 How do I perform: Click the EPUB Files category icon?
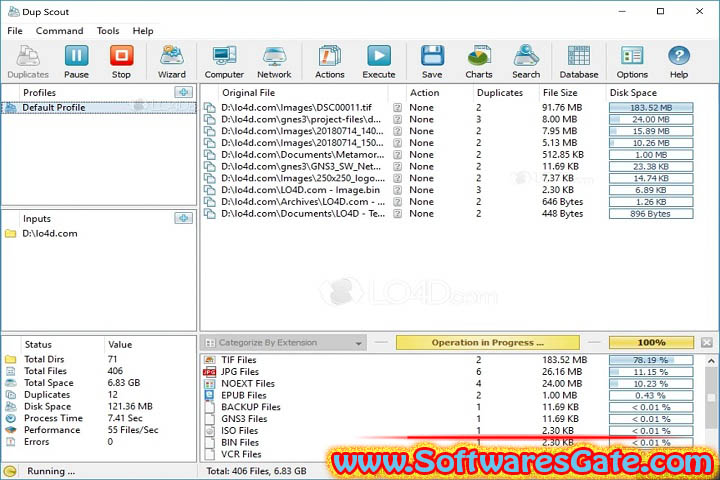tap(209, 395)
